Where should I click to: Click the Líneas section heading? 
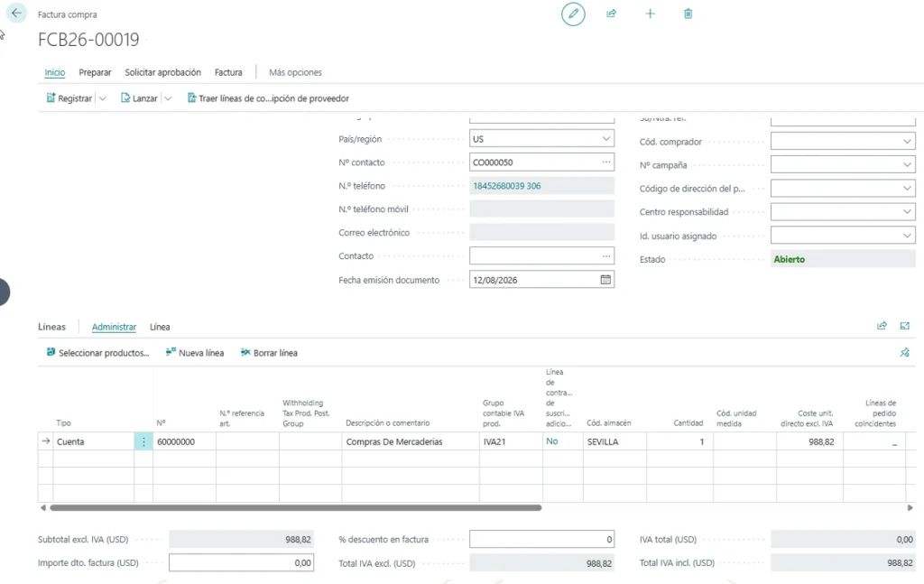click(x=51, y=327)
